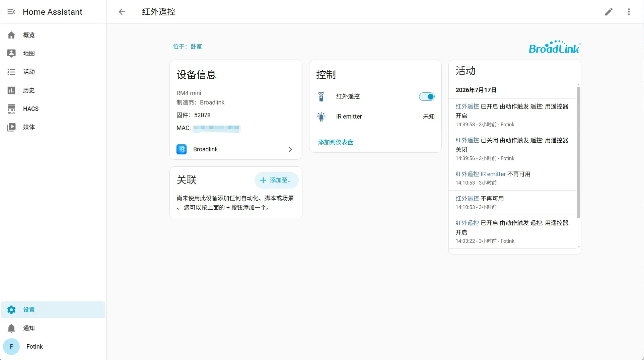Click the 制造商：Broadlink text
Screen dimensions: 644x360
coord(201,102)
